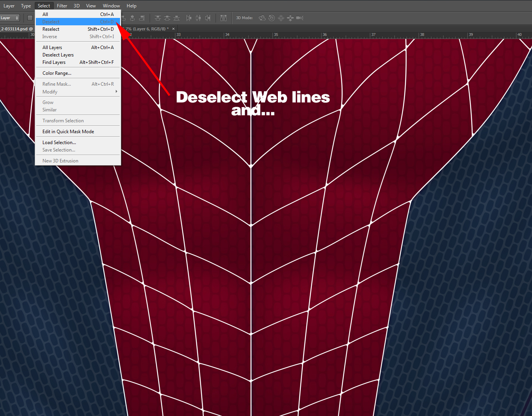The height and width of the screenshot is (416, 532).
Task: Click Refine Mask menu entry
Action: [78, 84]
